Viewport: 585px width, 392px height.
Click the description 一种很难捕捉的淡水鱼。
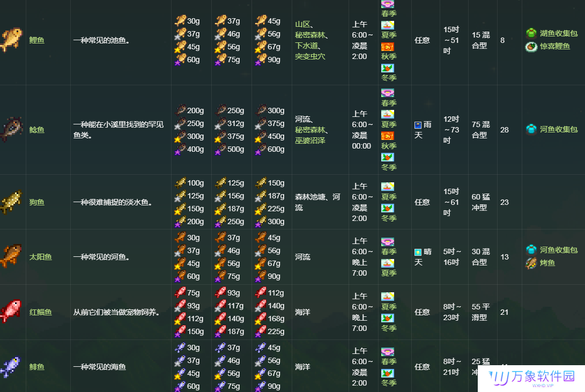[x=113, y=202]
